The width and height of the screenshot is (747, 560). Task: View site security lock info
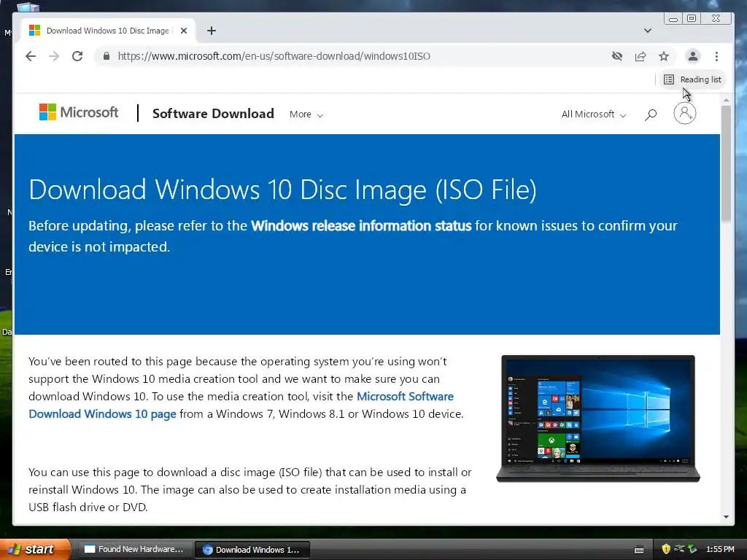(107, 56)
